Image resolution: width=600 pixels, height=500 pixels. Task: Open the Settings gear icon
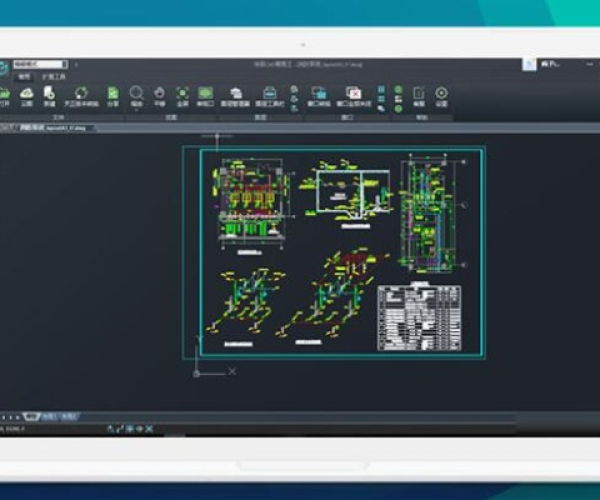(x=441, y=93)
